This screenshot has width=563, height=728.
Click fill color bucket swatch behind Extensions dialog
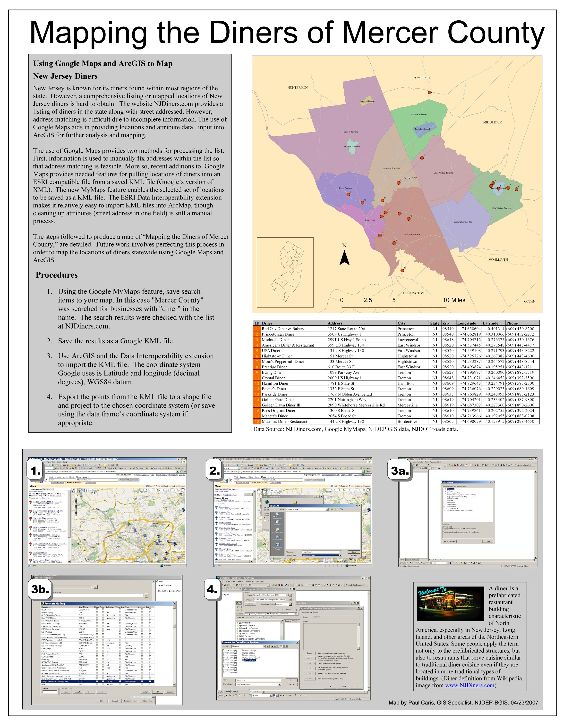469,563
